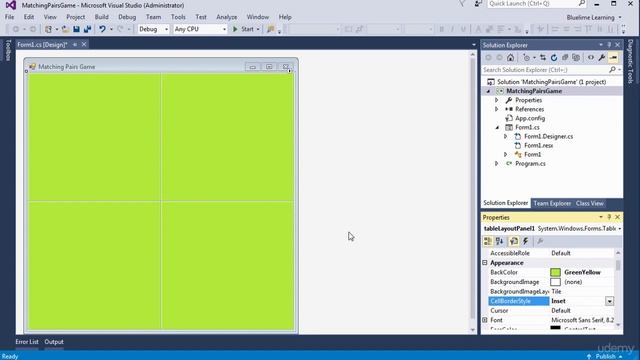The height and width of the screenshot is (360, 640).
Task: Click the Pending Changes Filter clock icon
Action: (x=527, y=58)
